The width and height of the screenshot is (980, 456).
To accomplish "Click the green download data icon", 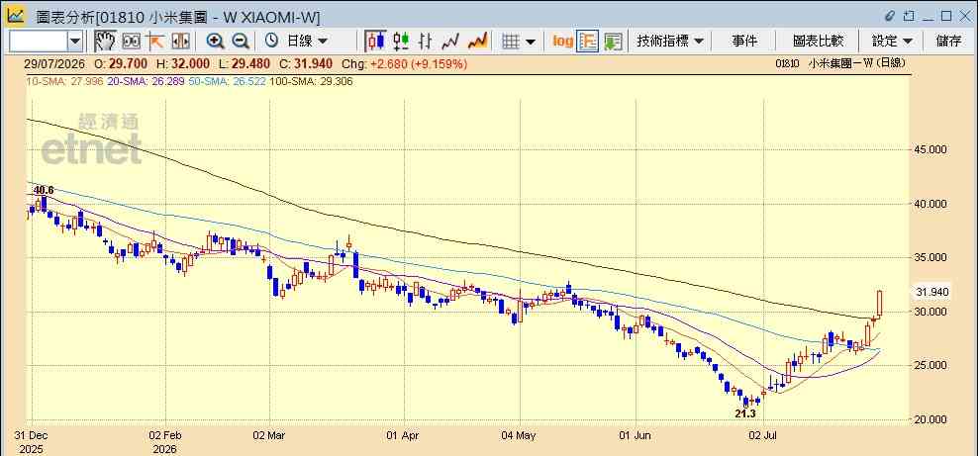I will point(613,42).
